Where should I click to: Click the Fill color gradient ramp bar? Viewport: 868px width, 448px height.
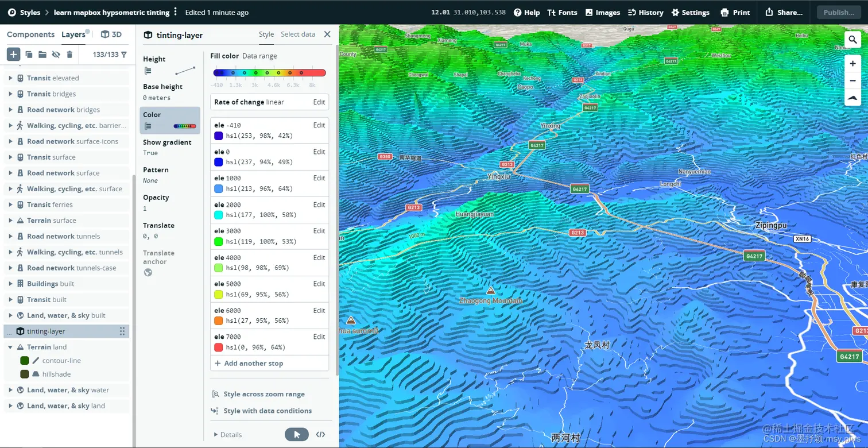coord(269,73)
